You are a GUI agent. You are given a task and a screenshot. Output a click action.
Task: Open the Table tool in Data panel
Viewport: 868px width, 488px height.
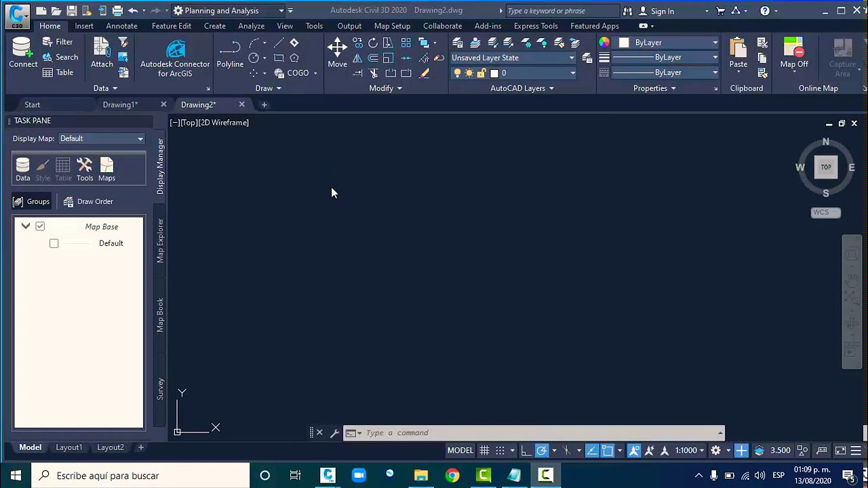coord(58,73)
